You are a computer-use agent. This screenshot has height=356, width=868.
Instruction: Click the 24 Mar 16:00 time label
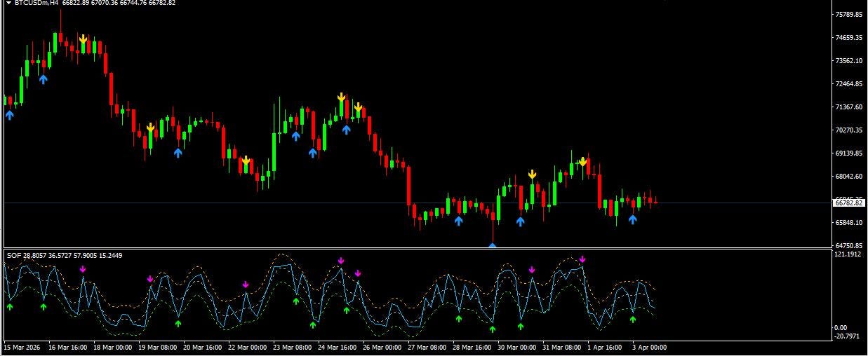339,348
